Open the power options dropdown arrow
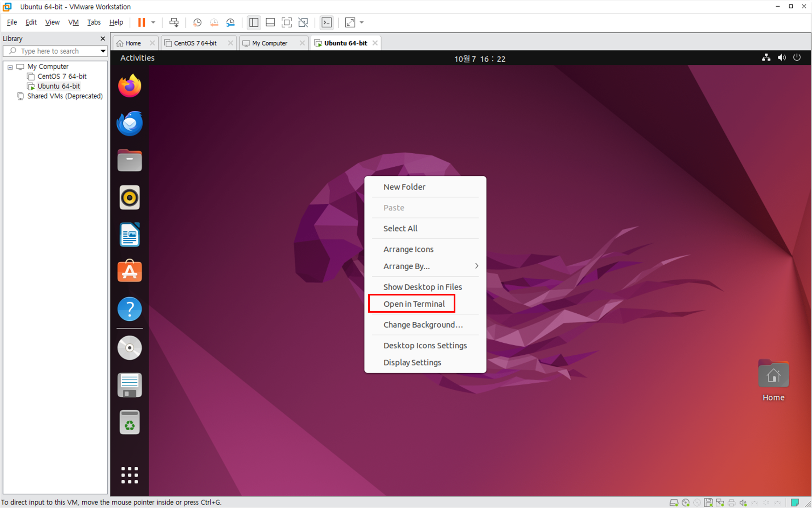Viewport: 812px width, 508px height. pos(153,22)
